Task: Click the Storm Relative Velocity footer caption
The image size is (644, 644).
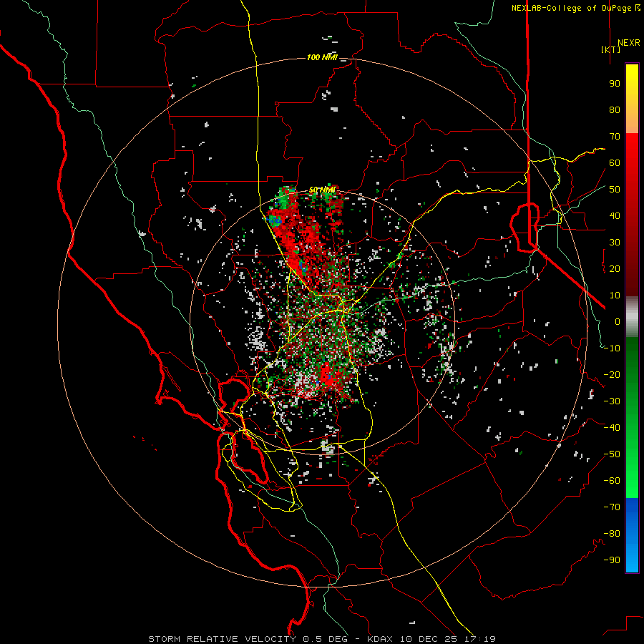Action: point(322,639)
